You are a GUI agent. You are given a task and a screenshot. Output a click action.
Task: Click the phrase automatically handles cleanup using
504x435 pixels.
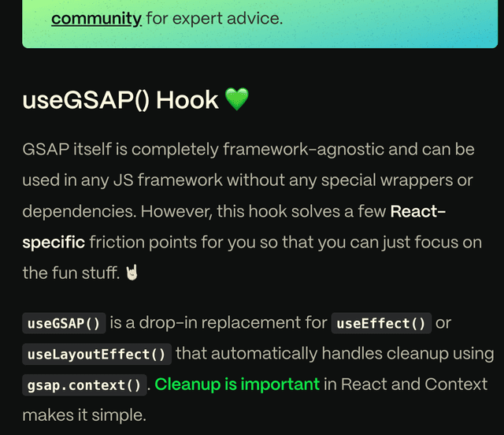click(x=350, y=353)
